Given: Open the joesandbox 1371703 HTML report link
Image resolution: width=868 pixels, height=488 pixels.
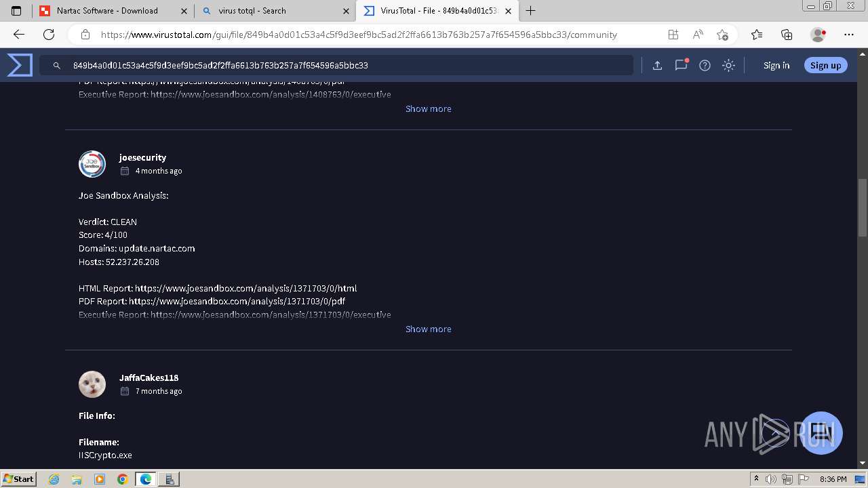Looking at the screenshot, I should pos(245,288).
